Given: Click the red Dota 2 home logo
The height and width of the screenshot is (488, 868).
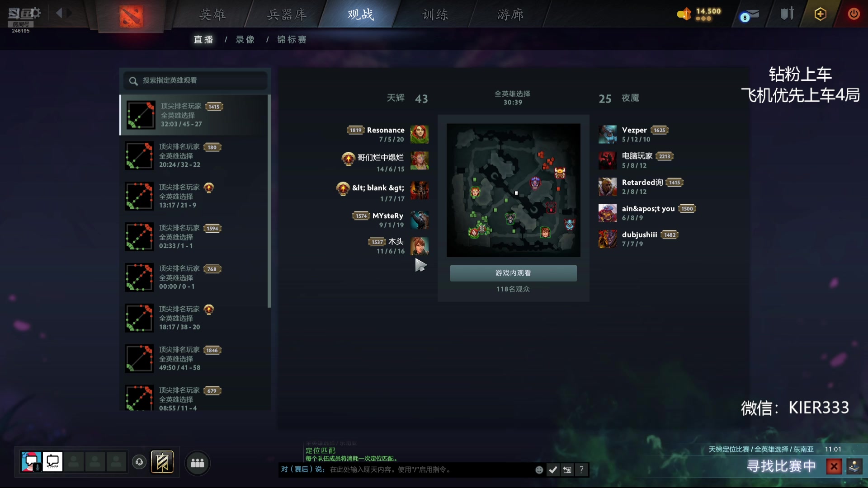Looking at the screenshot, I should coord(131,17).
